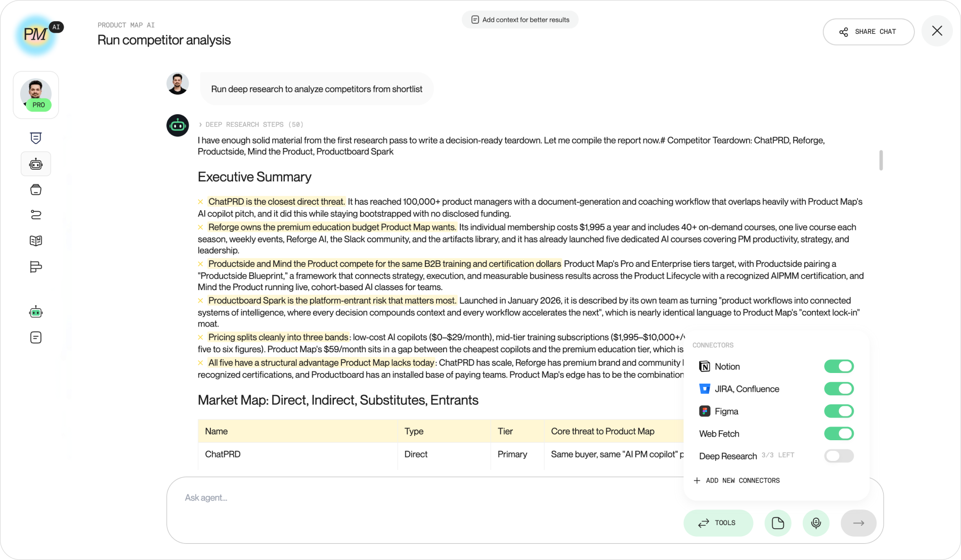Image resolution: width=961 pixels, height=560 pixels.
Task: Open the open-book sidebar icon
Action: (36, 241)
